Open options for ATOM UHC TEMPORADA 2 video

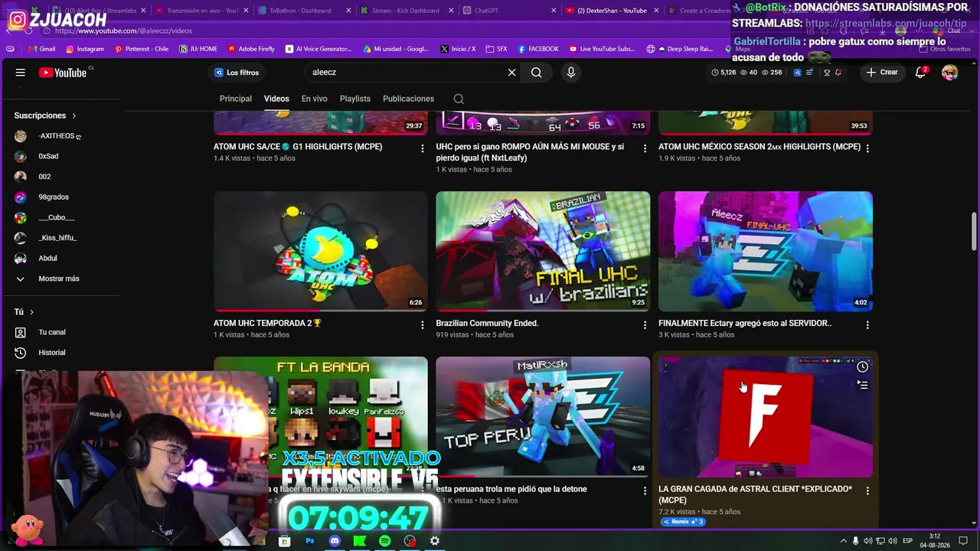point(422,325)
